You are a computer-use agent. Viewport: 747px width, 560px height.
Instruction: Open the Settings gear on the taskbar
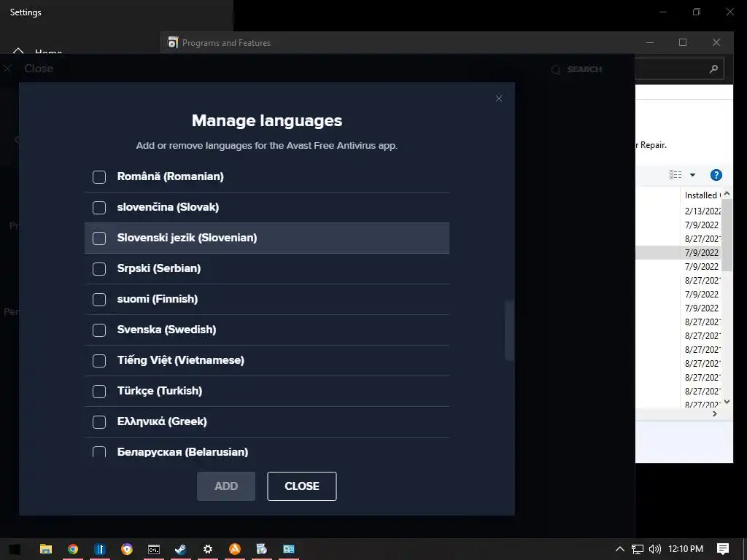(208, 549)
